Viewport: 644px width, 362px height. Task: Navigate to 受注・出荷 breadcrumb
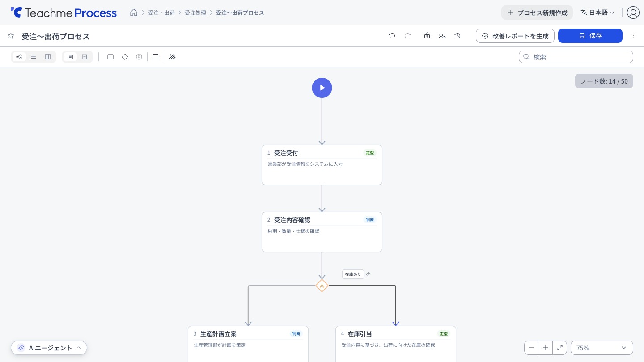click(x=161, y=13)
